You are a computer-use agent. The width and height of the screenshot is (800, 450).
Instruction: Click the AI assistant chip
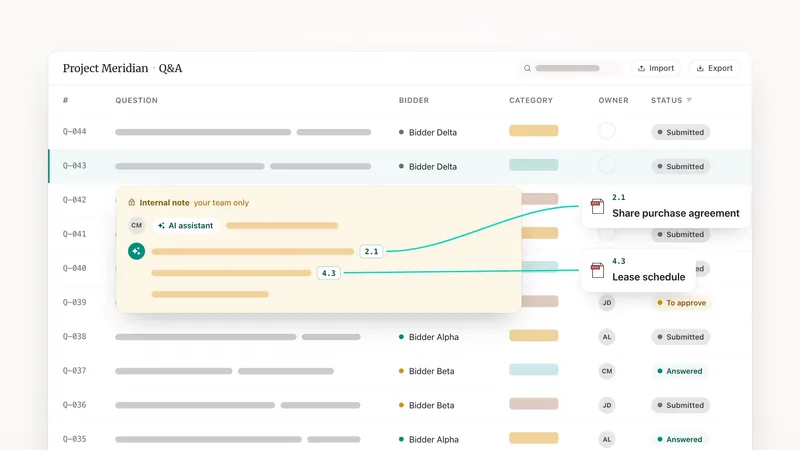click(x=186, y=226)
